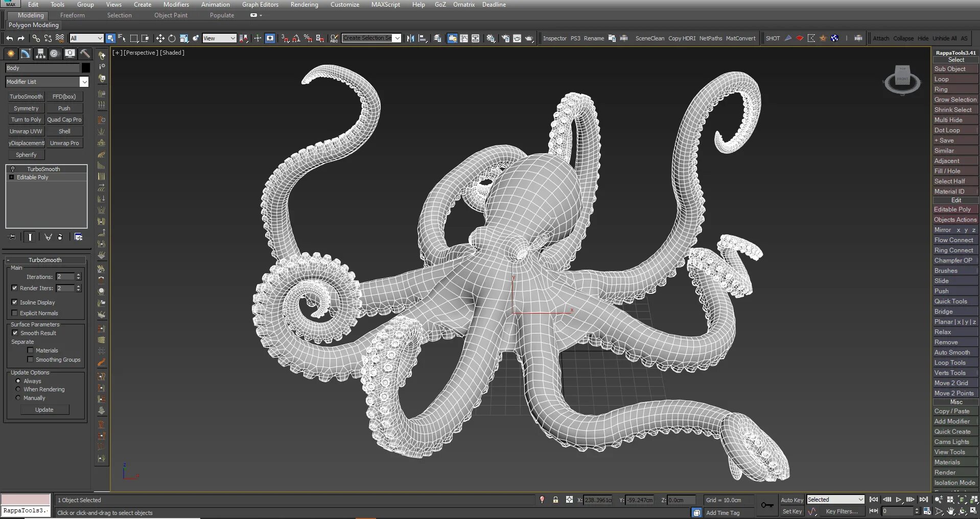Viewport: 980px width, 519px height.
Task: Activate the Rotate tool in the toolbar
Action: pyautogui.click(x=172, y=38)
